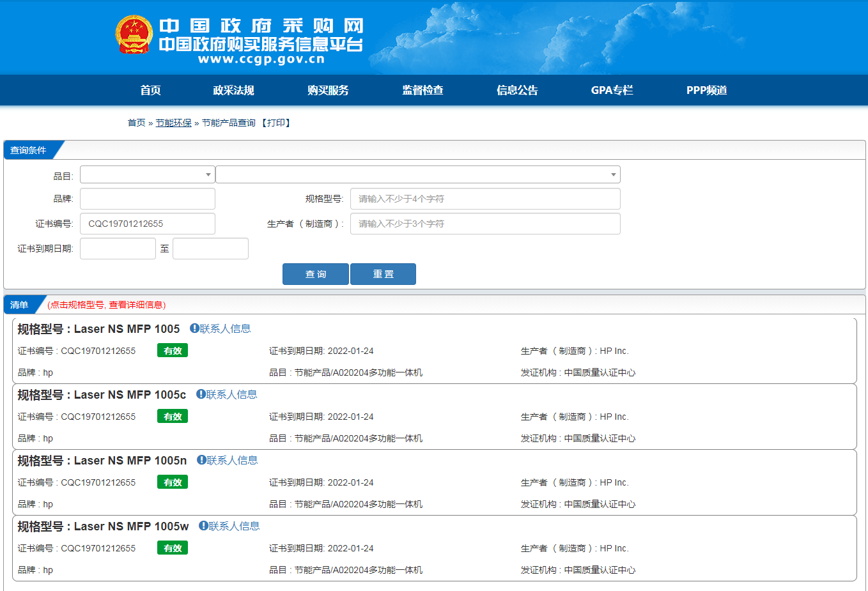The width and height of the screenshot is (868, 591).
Task: Focus the 生产者（制造商） input field
Action: (x=484, y=224)
